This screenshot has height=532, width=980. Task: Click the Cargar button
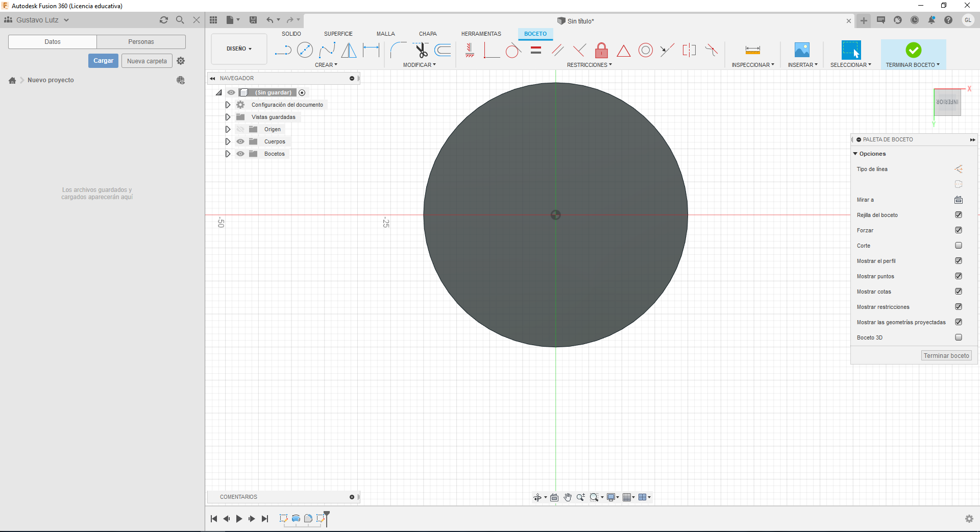pyautogui.click(x=104, y=61)
